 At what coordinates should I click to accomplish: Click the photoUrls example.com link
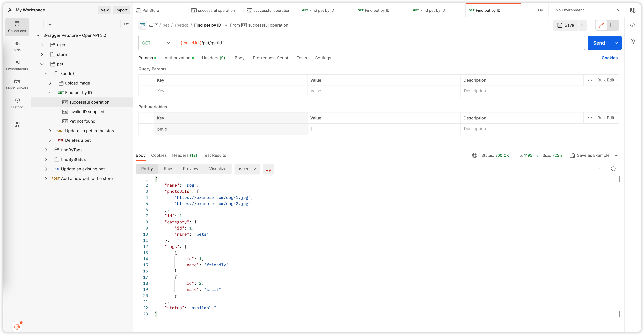213,197
